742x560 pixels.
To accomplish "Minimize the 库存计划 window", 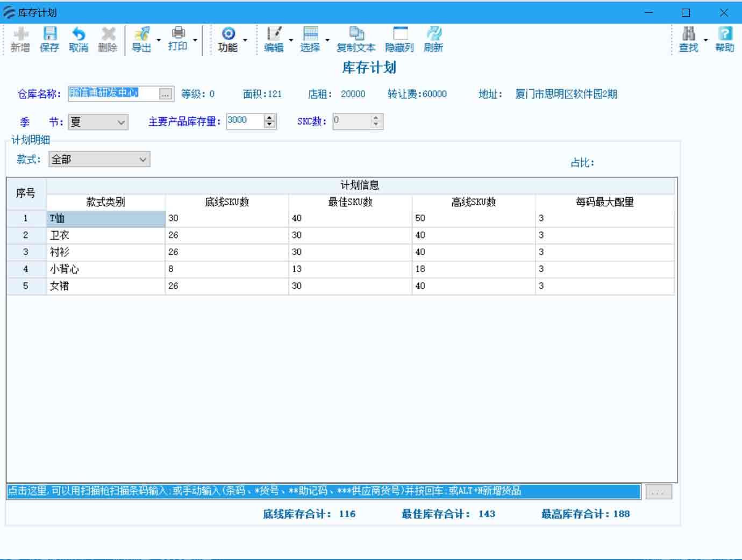I will (649, 12).
